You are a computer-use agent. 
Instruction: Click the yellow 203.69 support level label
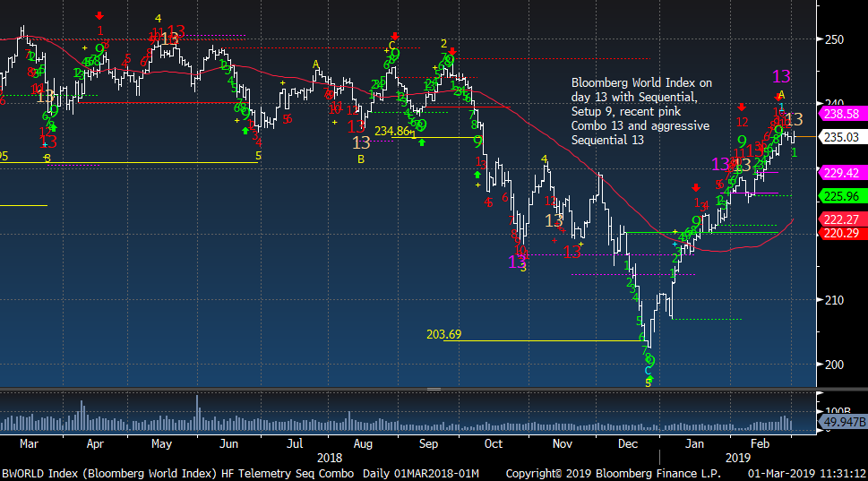click(x=443, y=334)
